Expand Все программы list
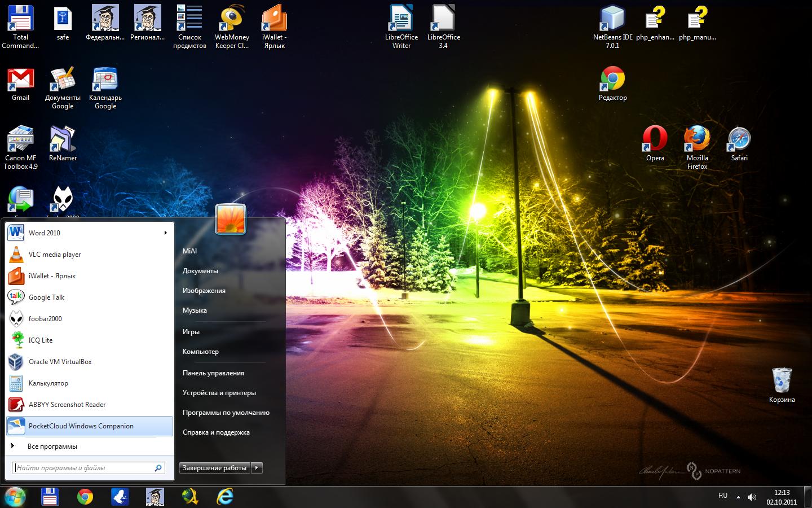This screenshot has width=812, height=508. point(52,446)
